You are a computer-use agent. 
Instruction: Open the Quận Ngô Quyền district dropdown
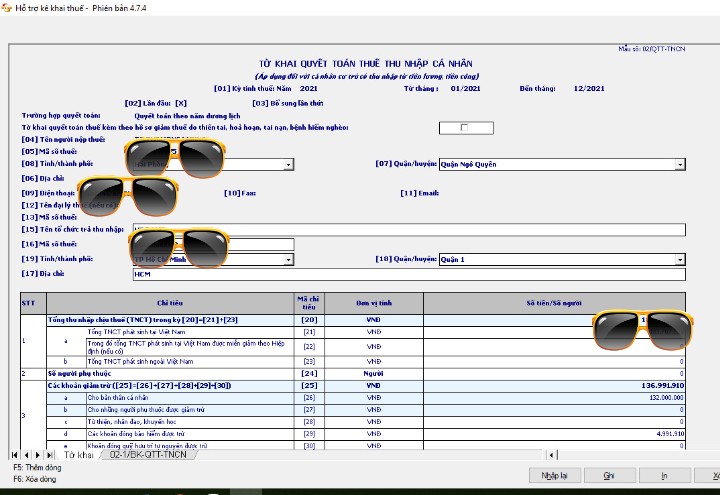[680, 165]
